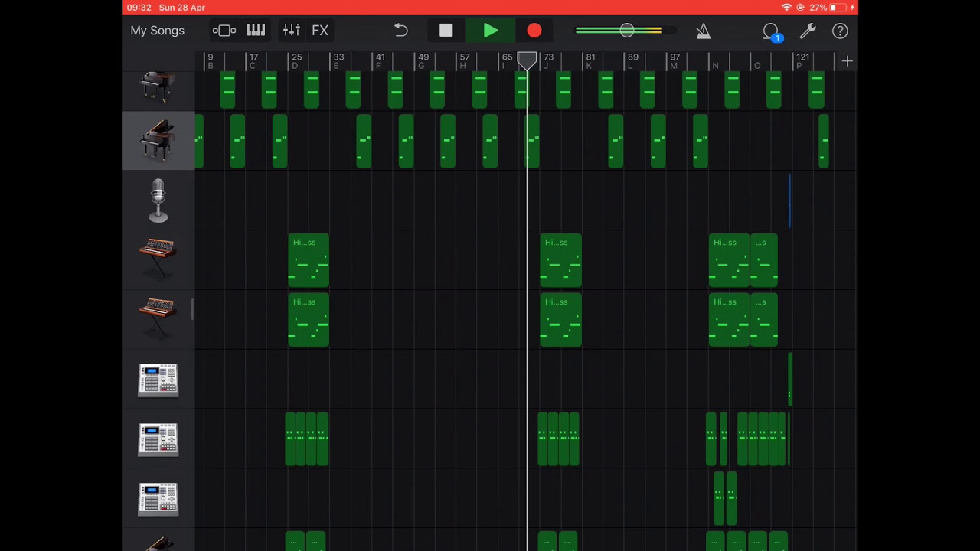Viewport: 980px width, 551px height.
Task: Switch view with the tracks/browser button
Action: (x=224, y=31)
